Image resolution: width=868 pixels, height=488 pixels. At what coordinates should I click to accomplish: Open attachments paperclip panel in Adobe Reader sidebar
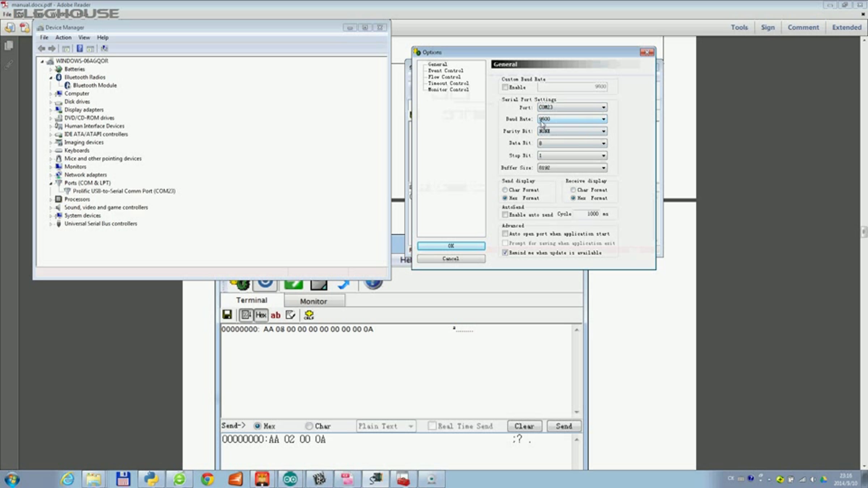(9, 65)
